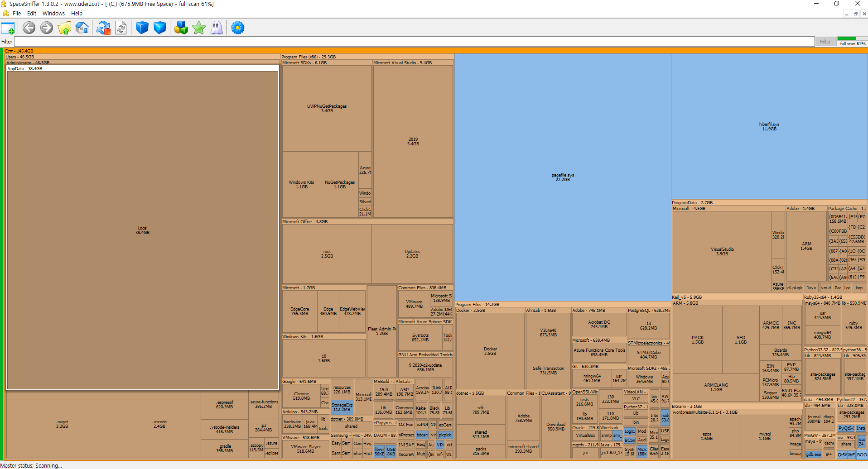Go back to previous view

[29, 28]
